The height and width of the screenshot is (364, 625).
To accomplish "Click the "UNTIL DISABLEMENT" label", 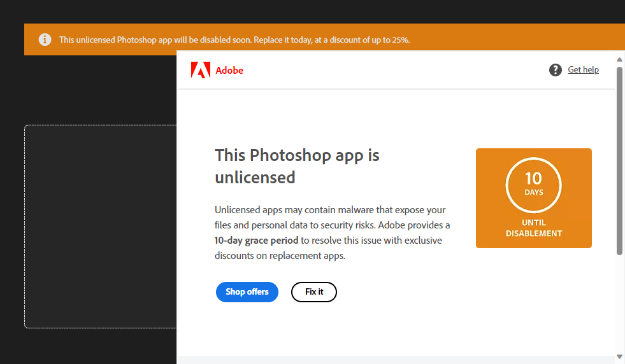I will point(534,228).
